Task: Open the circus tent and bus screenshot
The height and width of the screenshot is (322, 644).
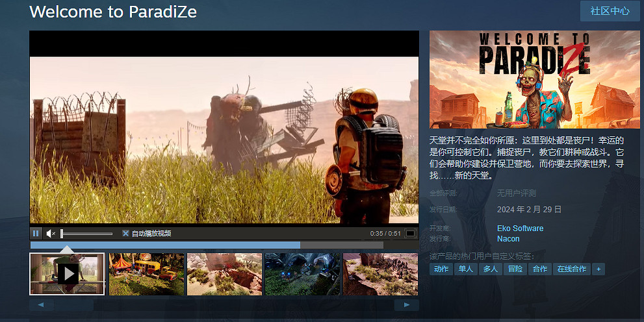Action: point(146,274)
